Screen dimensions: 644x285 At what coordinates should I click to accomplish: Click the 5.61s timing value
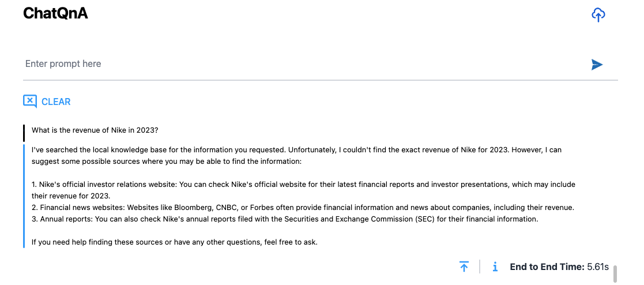pyautogui.click(x=598, y=267)
